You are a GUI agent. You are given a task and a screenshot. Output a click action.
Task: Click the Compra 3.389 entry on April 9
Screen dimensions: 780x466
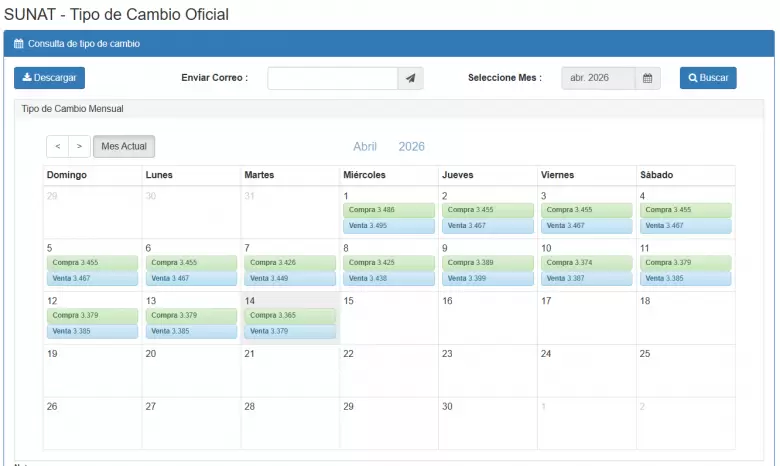[x=487, y=262]
